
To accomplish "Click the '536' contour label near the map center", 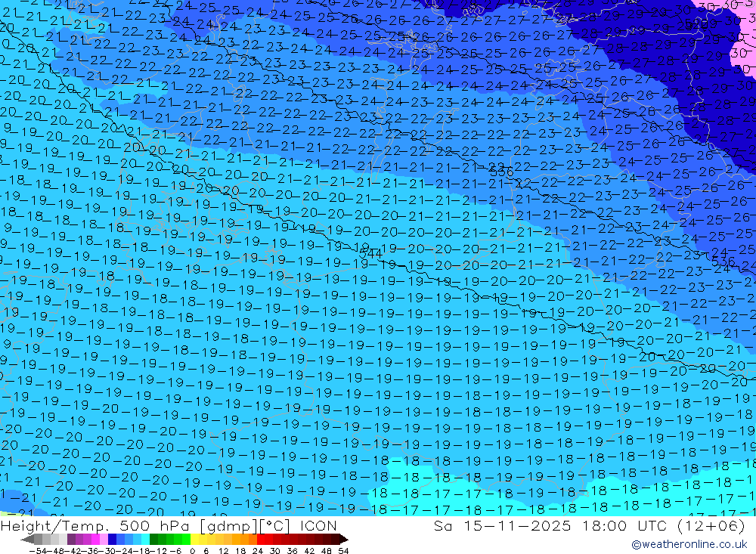I will [x=501, y=172].
